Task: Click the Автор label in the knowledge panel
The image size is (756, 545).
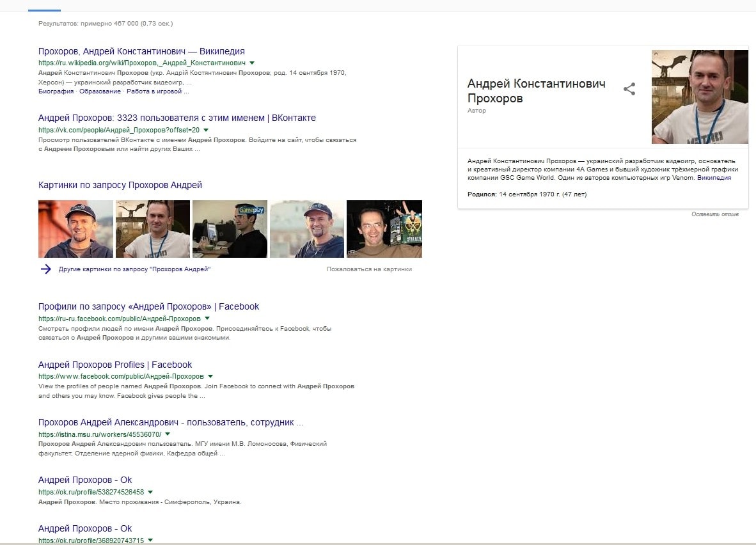Action: coord(476,111)
